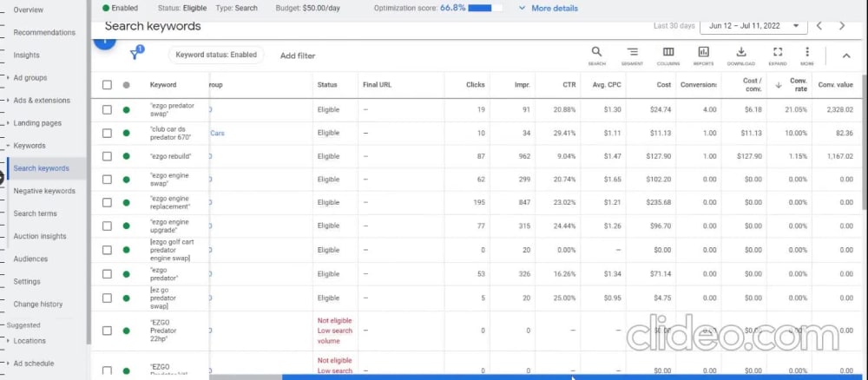Select Search keywords in the sidebar

pos(42,168)
